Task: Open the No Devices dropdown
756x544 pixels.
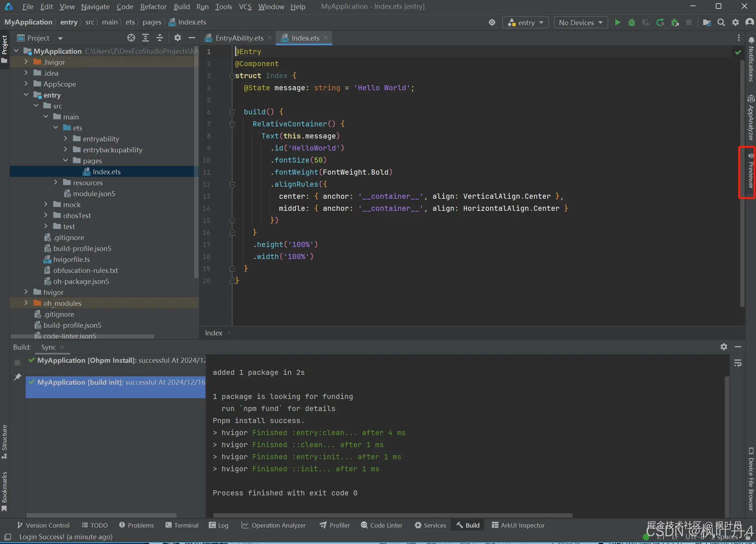Action: (x=580, y=23)
